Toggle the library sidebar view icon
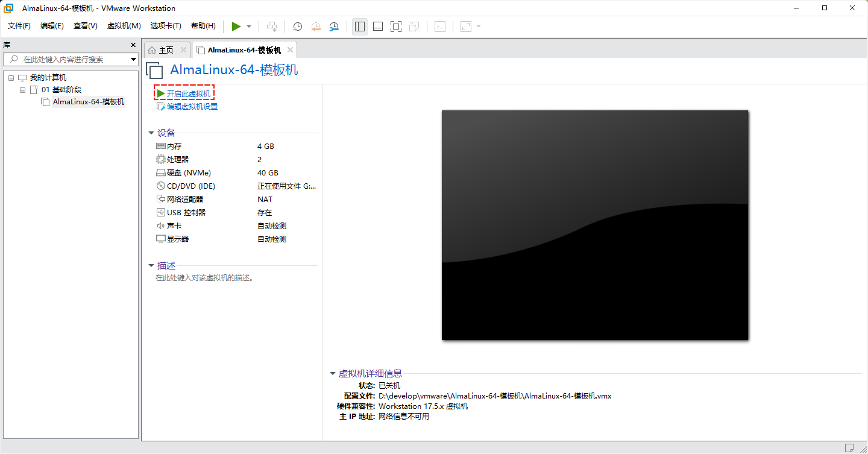868x454 pixels. pos(360,27)
